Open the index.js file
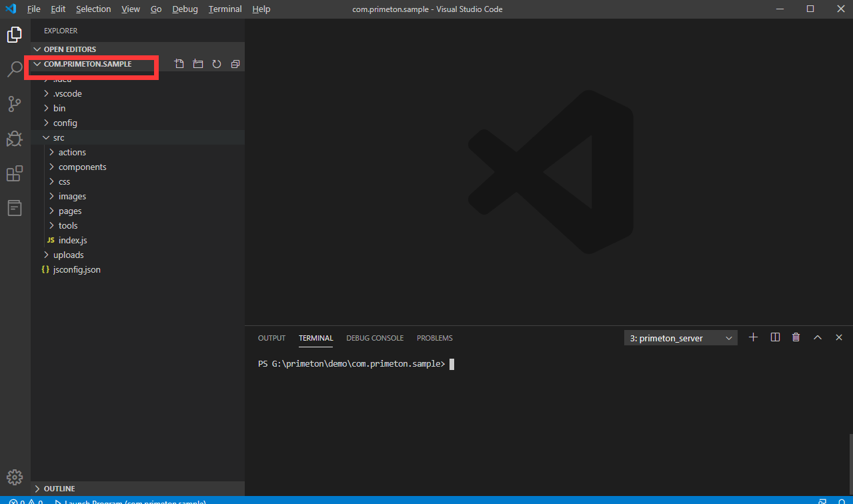Screen dimensions: 853x504 tap(73, 240)
